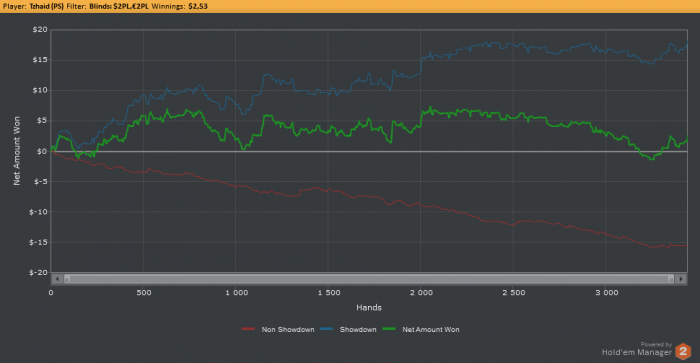
Task: Click the '2 500' x-axis label
Action: click(514, 292)
